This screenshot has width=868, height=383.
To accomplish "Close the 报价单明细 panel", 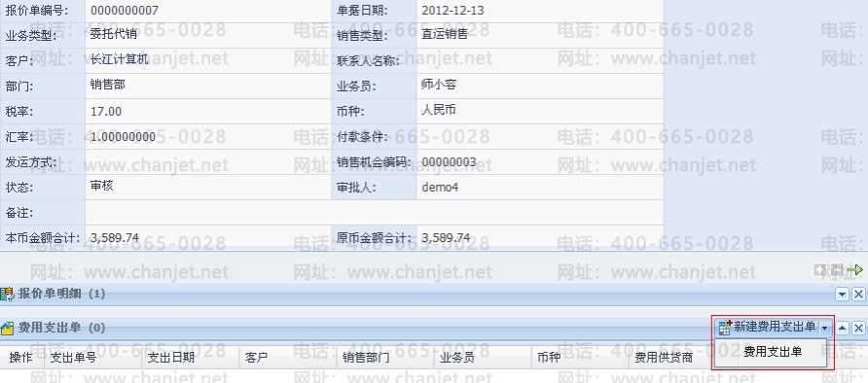I will point(858,294).
